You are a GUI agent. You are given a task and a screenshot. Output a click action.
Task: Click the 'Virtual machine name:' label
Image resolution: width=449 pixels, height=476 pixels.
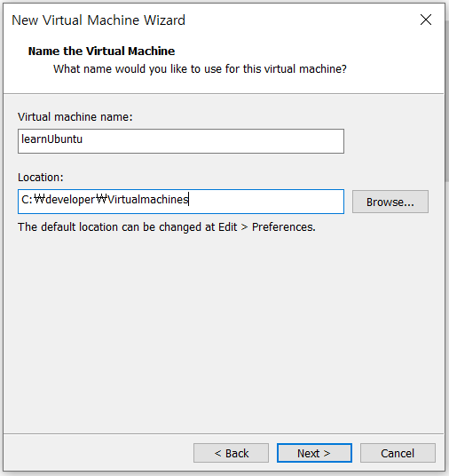tap(75, 117)
